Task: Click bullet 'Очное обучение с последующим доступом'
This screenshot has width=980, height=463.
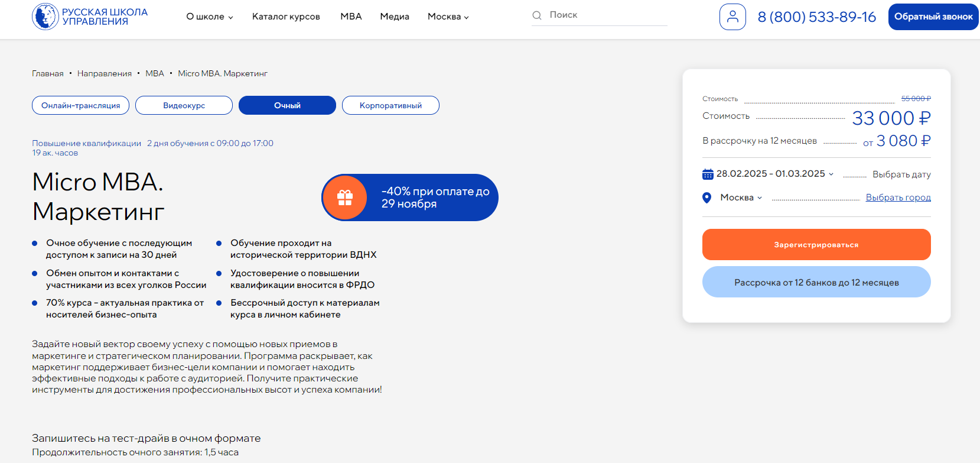Action: [119, 249]
